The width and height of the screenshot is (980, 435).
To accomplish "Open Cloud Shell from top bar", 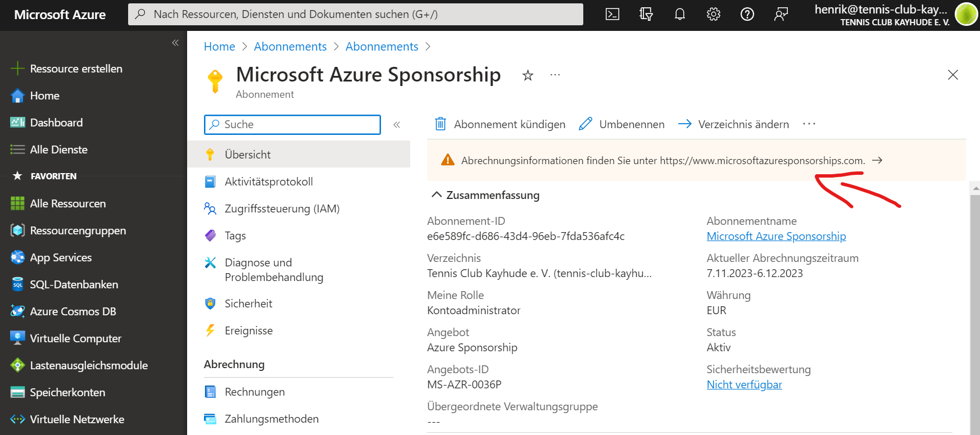I will pyautogui.click(x=612, y=15).
